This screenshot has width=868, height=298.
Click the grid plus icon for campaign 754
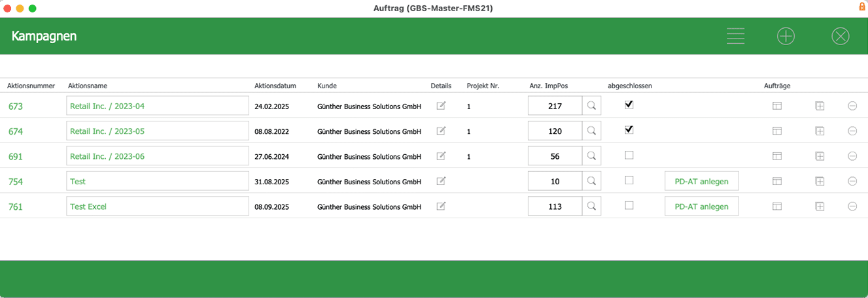coord(820,181)
